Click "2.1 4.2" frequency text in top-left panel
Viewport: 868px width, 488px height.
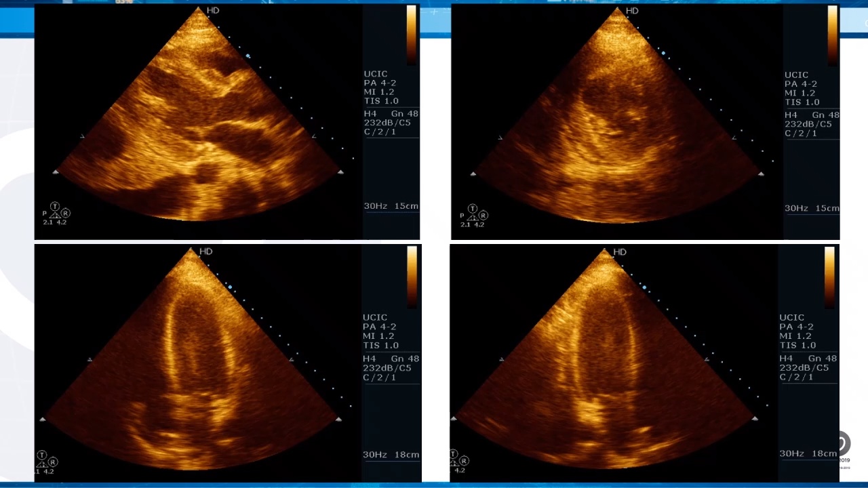pyautogui.click(x=55, y=222)
